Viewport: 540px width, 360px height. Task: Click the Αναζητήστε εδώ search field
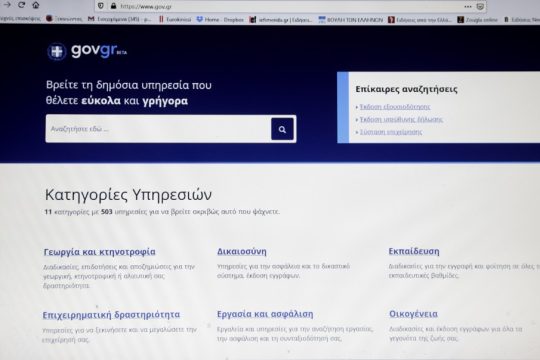coord(158,129)
